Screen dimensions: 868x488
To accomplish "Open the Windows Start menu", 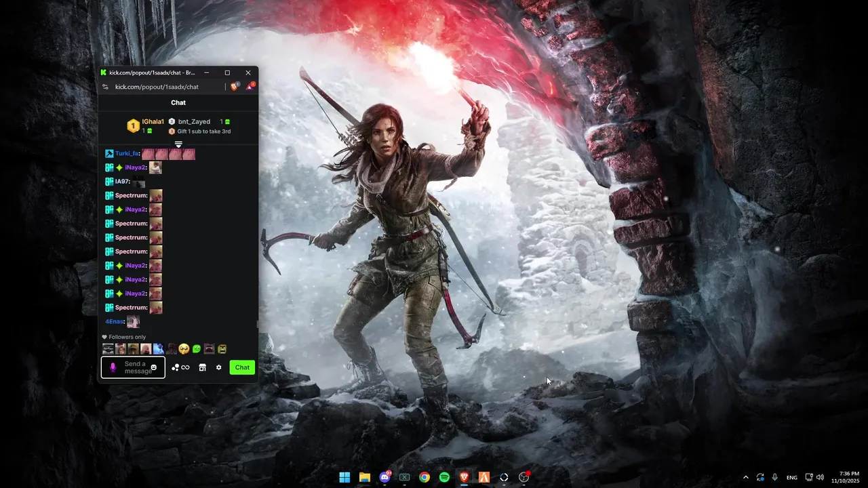I will [344, 477].
